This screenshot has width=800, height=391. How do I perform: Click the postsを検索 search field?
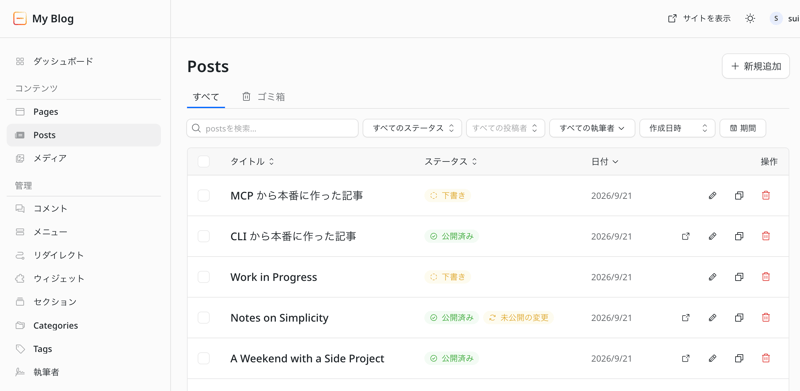click(272, 128)
